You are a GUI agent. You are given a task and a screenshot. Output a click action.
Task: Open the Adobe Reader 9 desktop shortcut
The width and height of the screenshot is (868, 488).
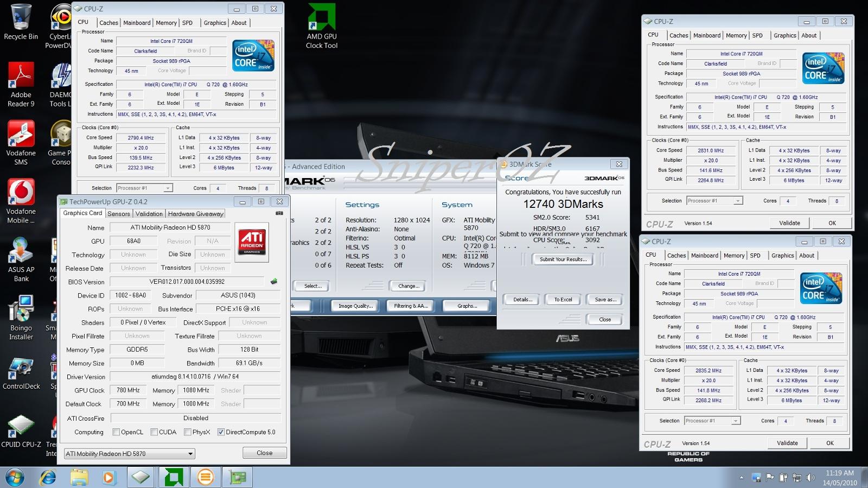pos(21,84)
